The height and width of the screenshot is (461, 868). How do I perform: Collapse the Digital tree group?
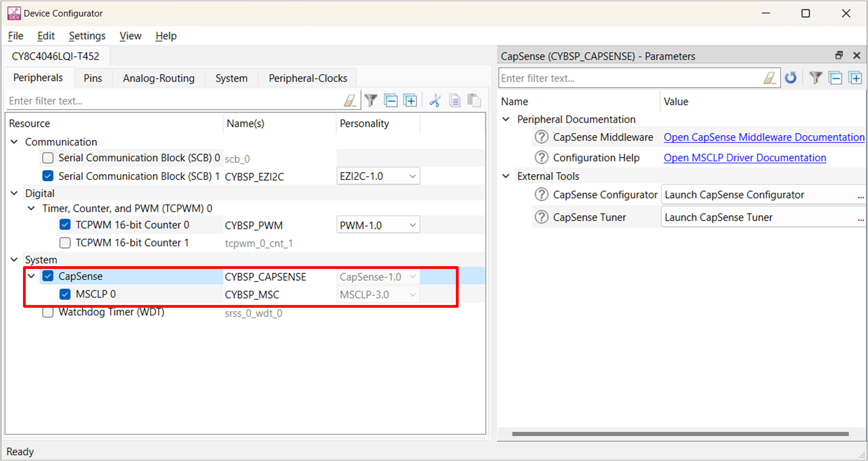14,193
